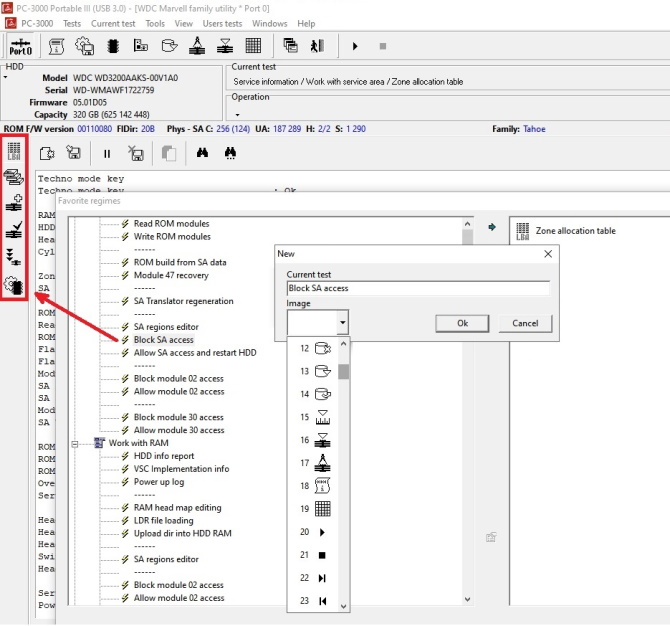670x626 pixels.
Task: Click the grid table icon in main toolbar
Action: tap(253, 45)
